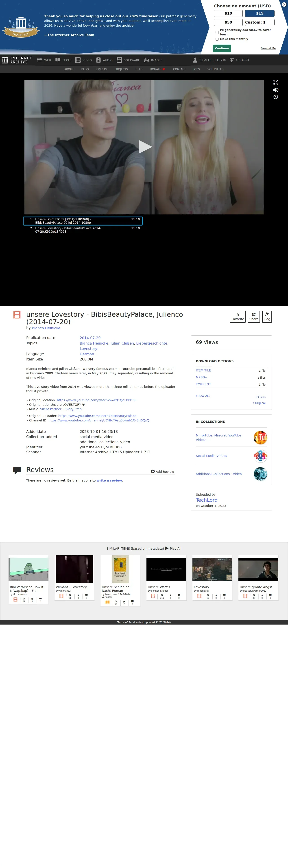This screenshot has height=868, width=288.
Task: Favorite this item with the star
Action: tap(238, 317)
